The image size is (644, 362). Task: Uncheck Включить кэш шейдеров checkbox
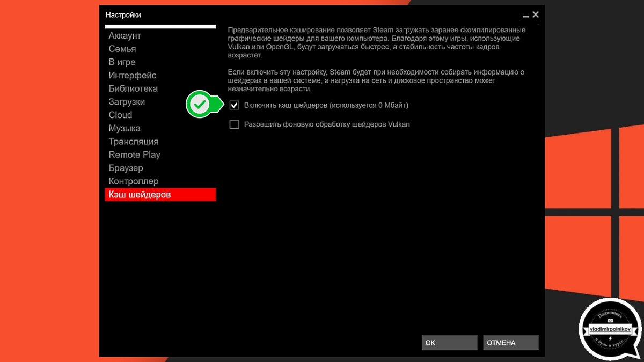(x=234, y=105)
